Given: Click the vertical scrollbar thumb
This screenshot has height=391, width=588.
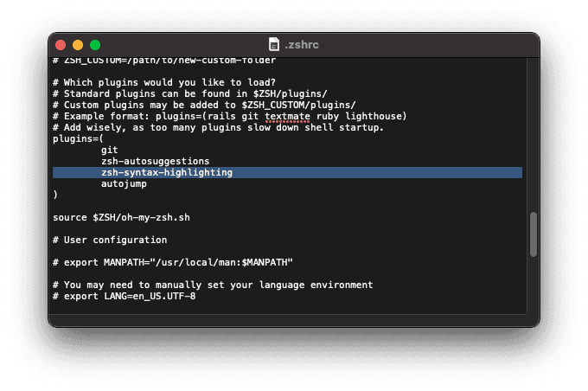Looking at the screenshot, I should [534, 234].
